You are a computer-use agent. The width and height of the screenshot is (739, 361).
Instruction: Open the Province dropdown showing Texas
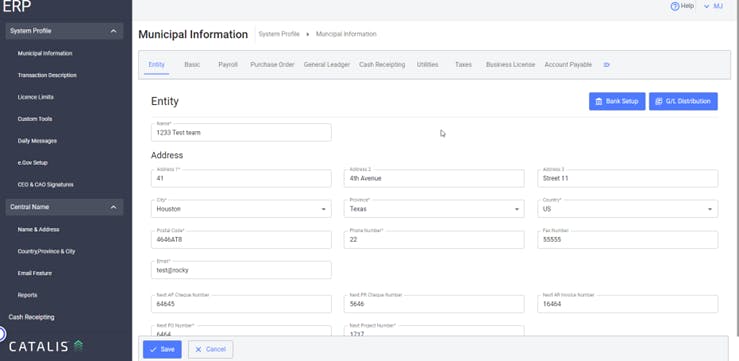point(434,209)
